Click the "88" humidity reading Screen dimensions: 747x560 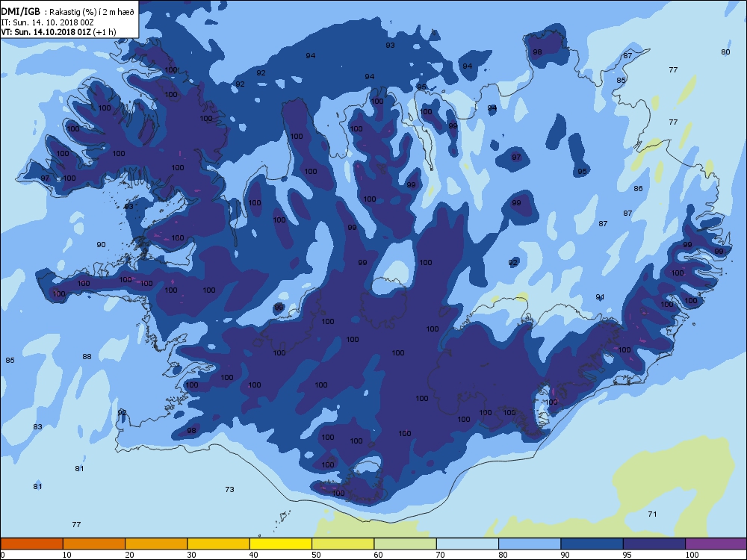(x=87, y=356)
